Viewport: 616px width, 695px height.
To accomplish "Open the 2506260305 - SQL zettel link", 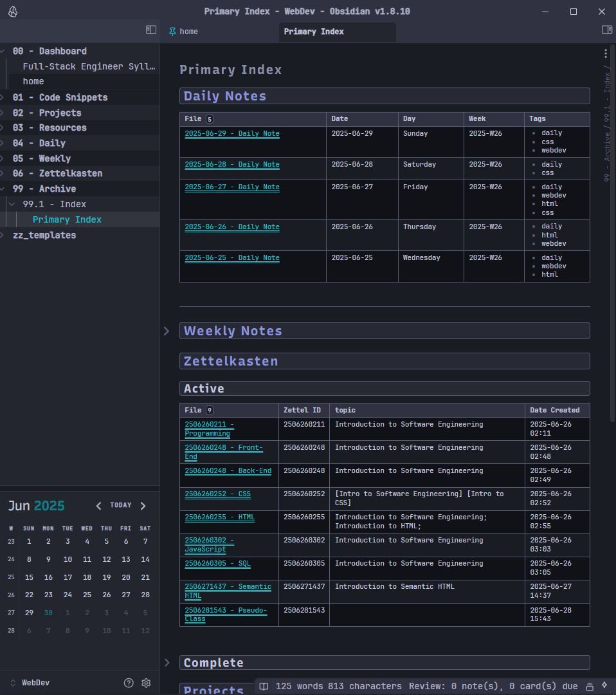I will (x=217, y=563).
